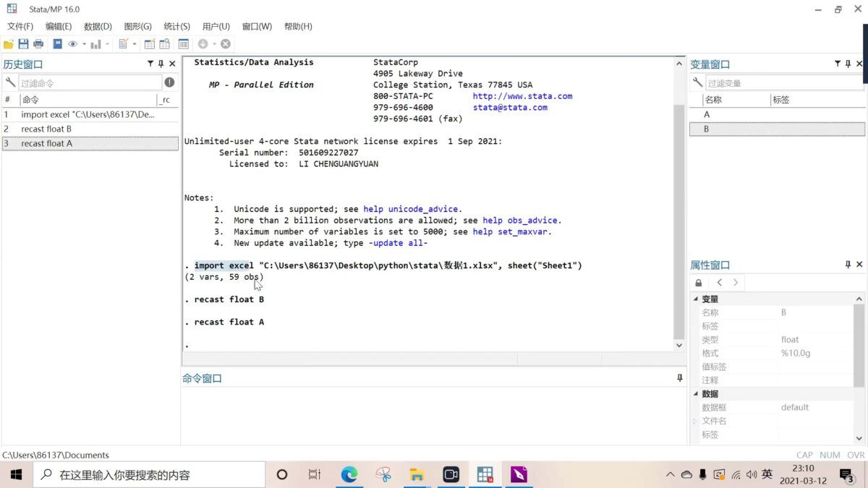The image size is (868, 488).
Task: Open the Do-file Editor toolbar icon
Action: pos(123,44)
